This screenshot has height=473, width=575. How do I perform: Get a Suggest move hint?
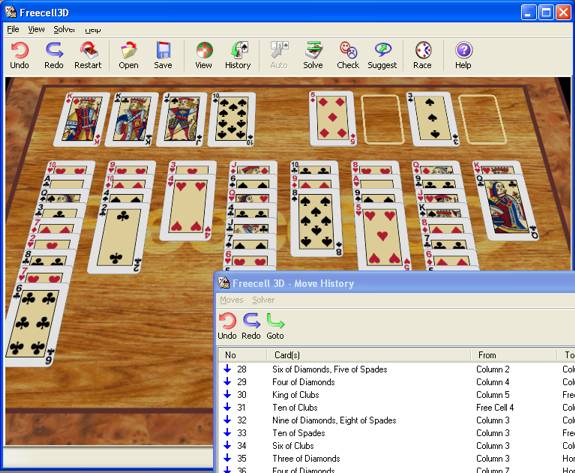pyautogui.click(x=382, y=55)
